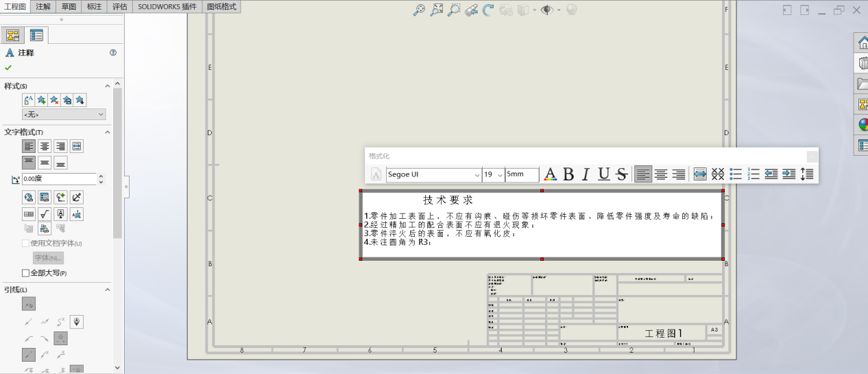Click the apply default style icon
The height and width of the screenshot is (374, 868).
[29, 100]
